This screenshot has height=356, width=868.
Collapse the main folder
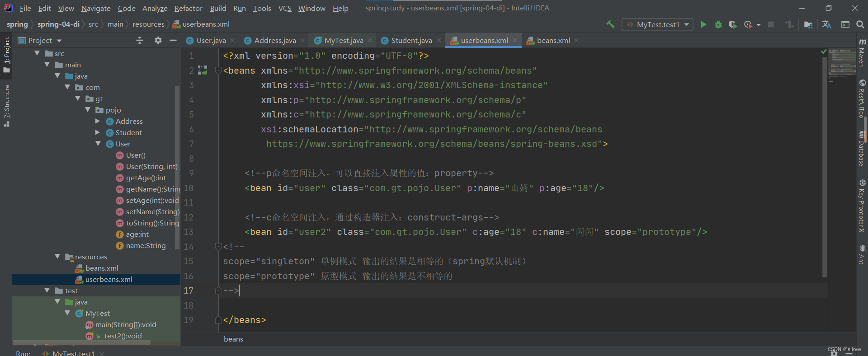(47, 65)
